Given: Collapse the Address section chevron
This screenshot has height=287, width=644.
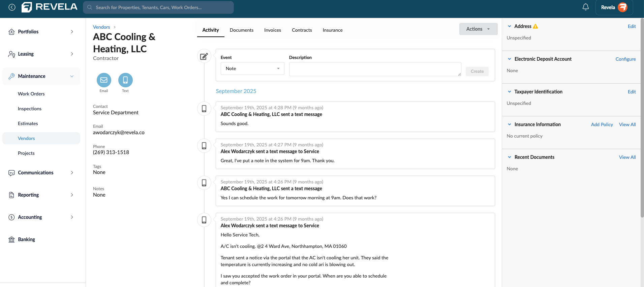Looking at the screenshot, I should tap(510, 26).
